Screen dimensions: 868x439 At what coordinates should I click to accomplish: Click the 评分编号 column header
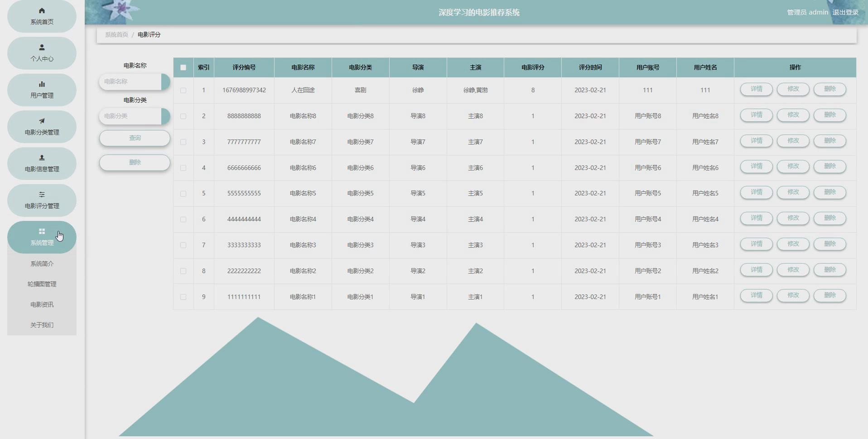(x=244, y=68)
